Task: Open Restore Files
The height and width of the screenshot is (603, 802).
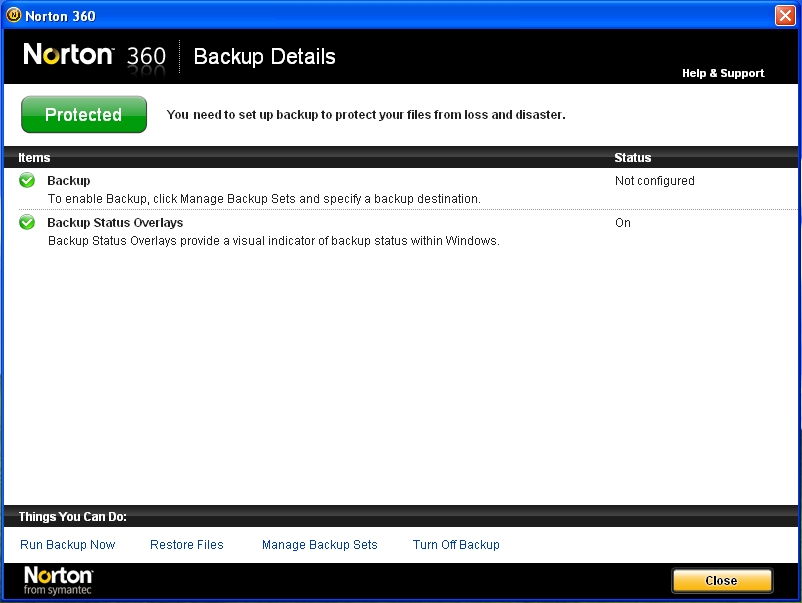Action: tap(187, 545)
